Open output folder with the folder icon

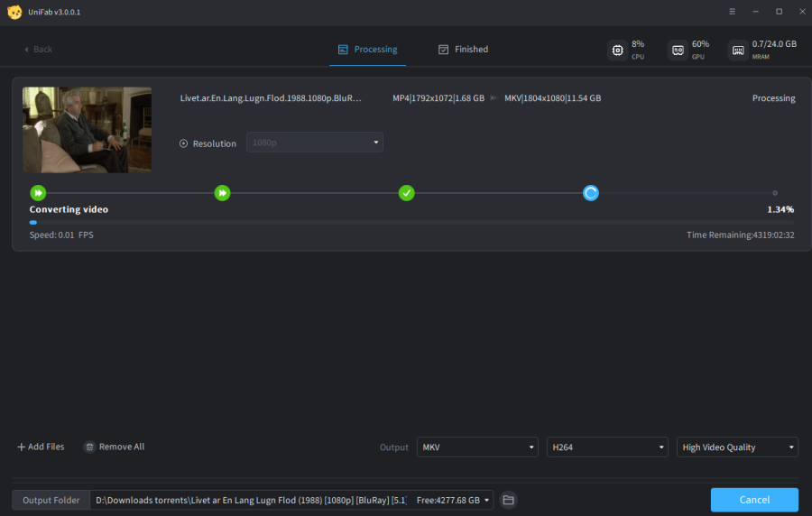pyautogui.click(x=508, y=500)
